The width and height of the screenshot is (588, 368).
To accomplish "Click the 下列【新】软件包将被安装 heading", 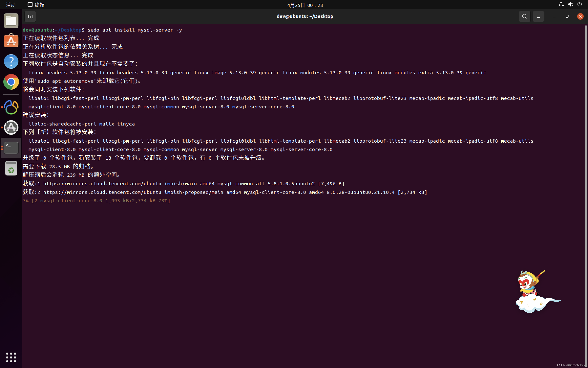I will [60, 132].
